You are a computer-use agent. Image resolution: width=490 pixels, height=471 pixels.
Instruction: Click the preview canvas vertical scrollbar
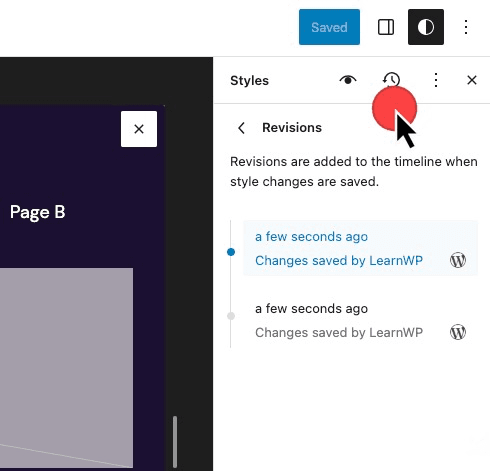[175, 441]
